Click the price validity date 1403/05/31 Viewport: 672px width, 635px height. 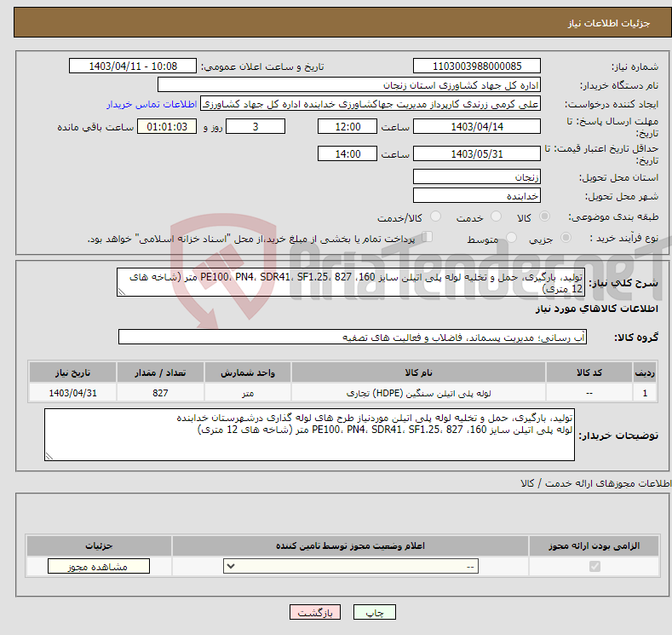(x=477, y=153)
